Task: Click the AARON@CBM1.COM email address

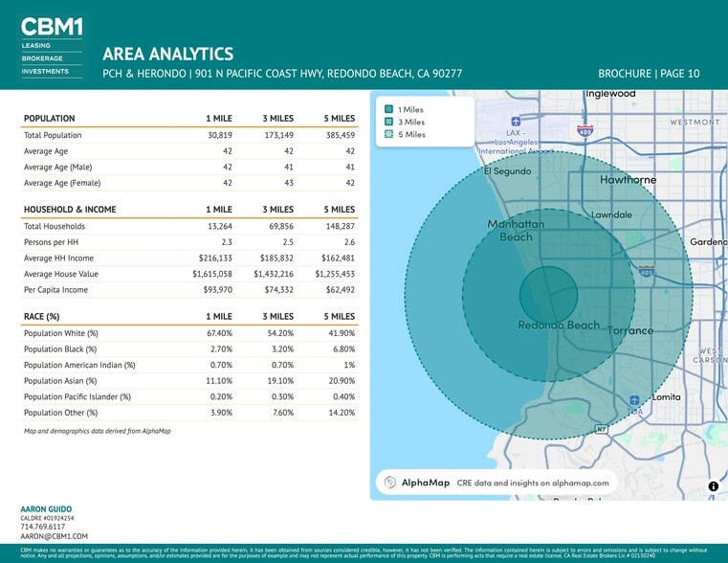Action: [x=54, y=536]
